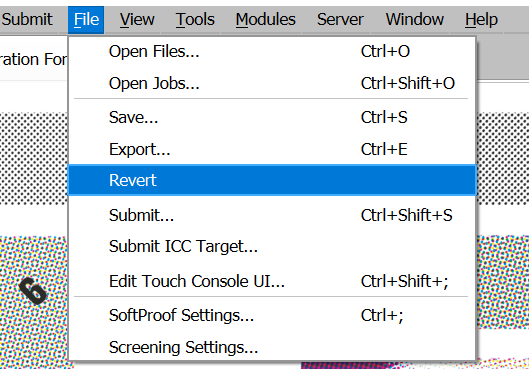This screenshot has width=529, height=369.
Task: Open the Modules menu
Action: [x=266, y=20]
